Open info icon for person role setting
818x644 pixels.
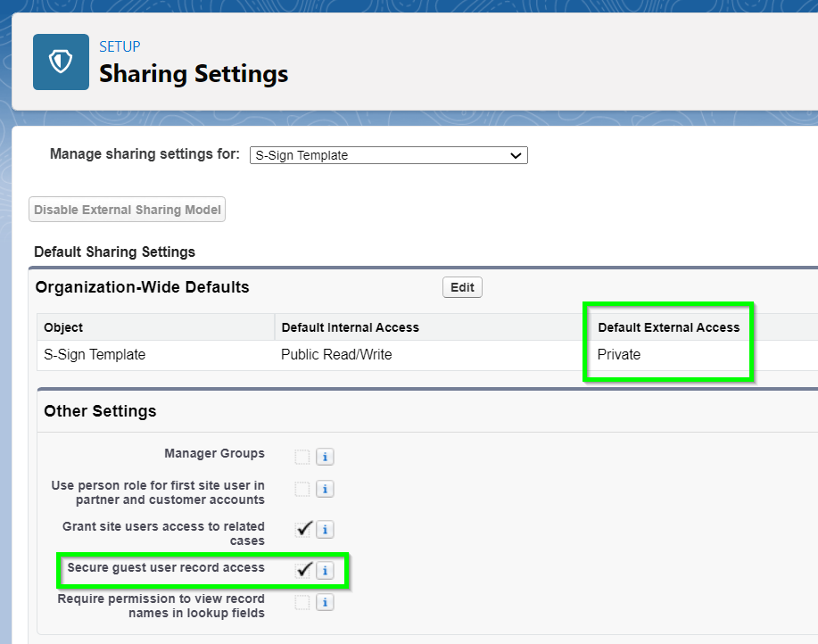click(325, 489)
